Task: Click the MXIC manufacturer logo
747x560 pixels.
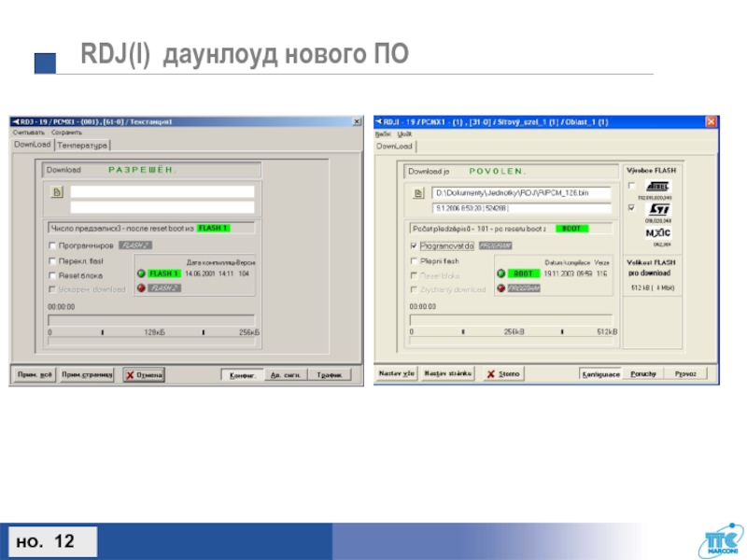Action: (x=658, y=232)
